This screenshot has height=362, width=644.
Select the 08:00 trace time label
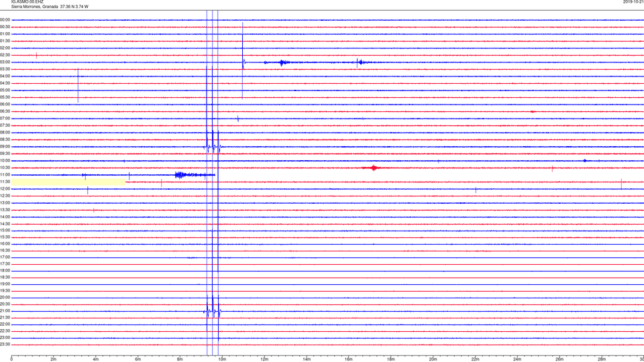pos(5,132)
